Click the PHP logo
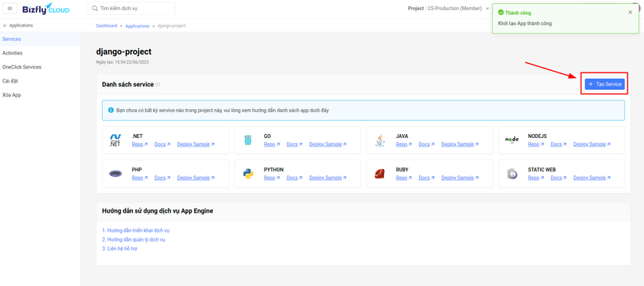Viewport: 644px width, 286px height. (116, 174)
